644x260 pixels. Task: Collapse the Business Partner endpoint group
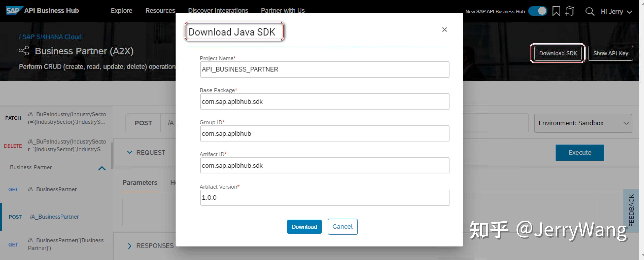tap(102, 169)
